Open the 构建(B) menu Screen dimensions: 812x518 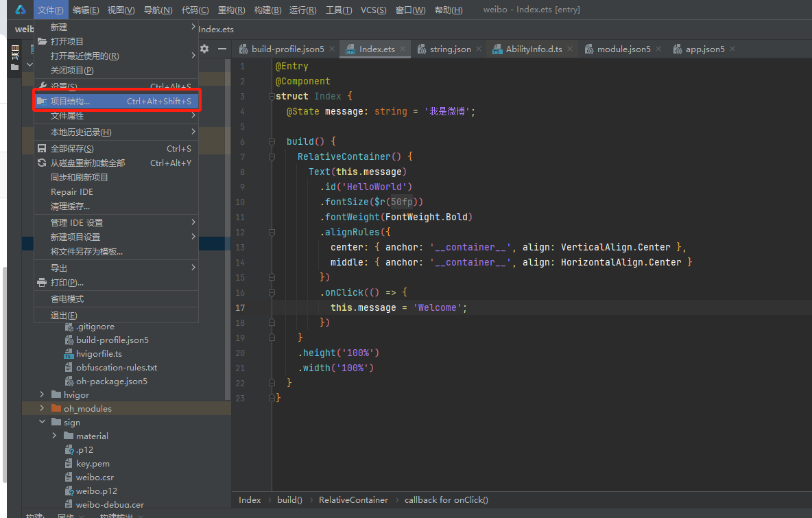[x=267, y=10]
